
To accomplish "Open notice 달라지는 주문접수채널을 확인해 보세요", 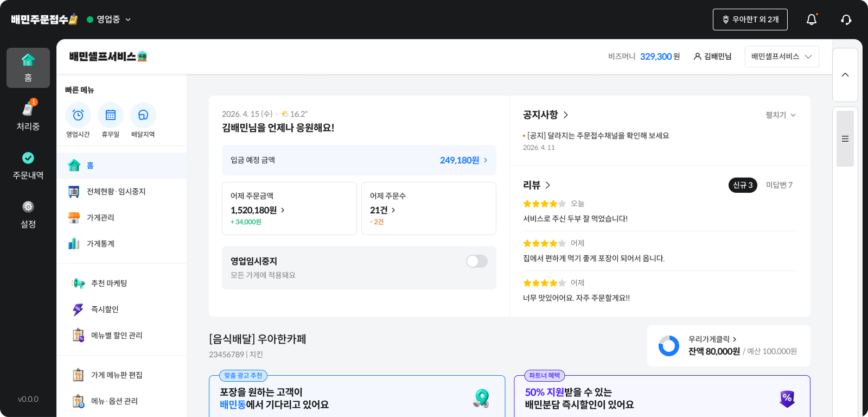I will point(598,136).
